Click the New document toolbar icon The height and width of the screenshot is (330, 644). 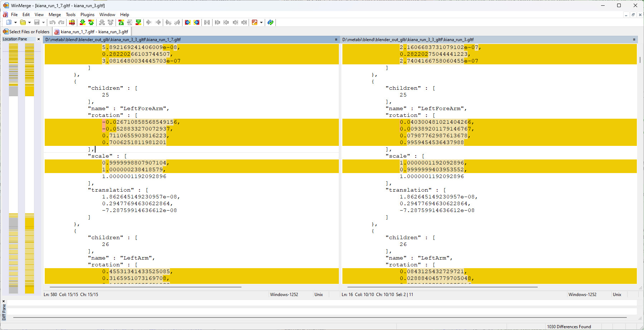9,23
